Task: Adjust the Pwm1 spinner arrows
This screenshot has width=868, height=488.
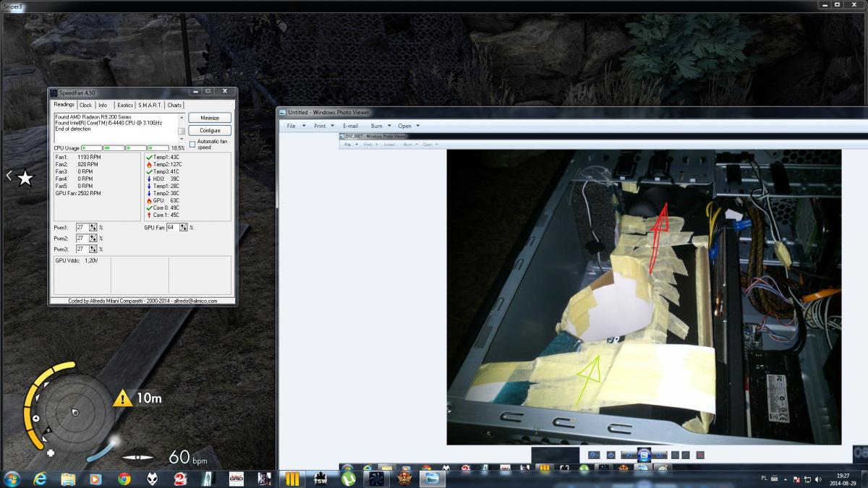Action: click(x=93, y=227)
